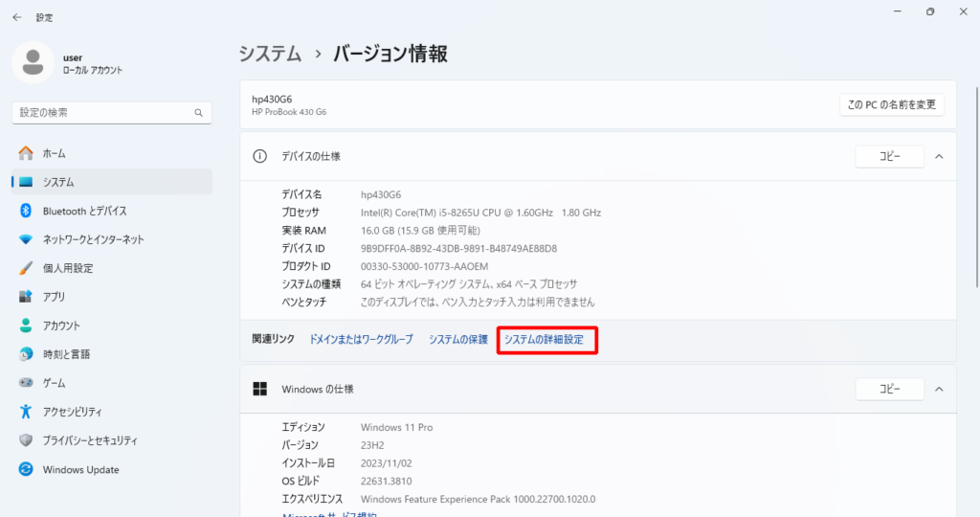
Task: Click この PC の名前を変更 button
Action: tap(891, 104)
